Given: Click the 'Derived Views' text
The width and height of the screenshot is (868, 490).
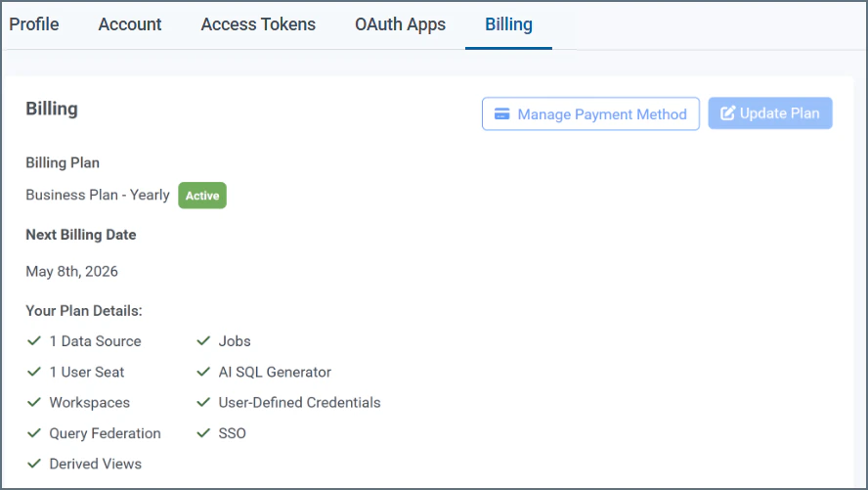Looking at the screenshot, I should click(95, 464).
